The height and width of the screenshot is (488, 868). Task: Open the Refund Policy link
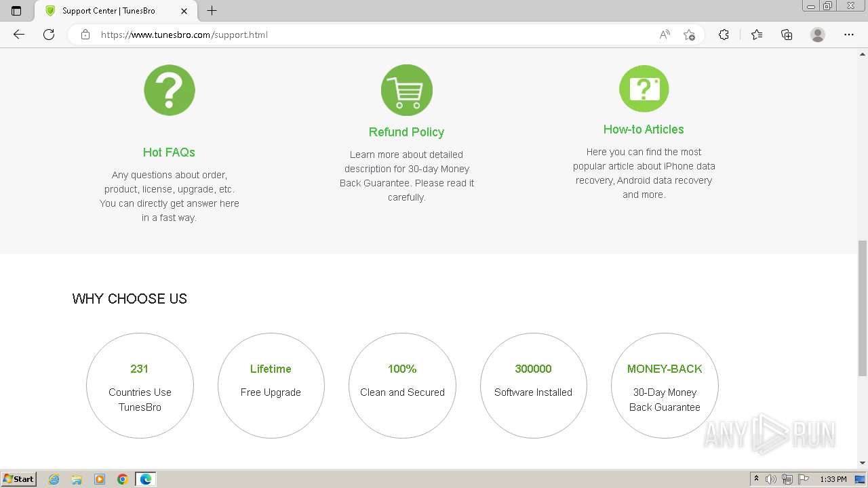[407, 132]
